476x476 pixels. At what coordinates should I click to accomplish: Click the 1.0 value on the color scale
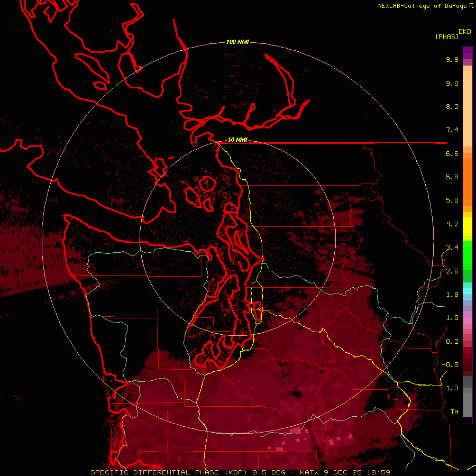(452, 318)
